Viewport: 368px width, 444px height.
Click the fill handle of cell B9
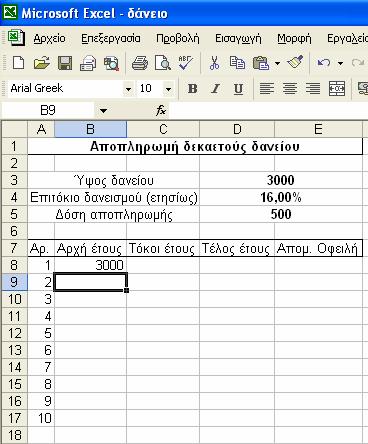(x=127, y=290)
